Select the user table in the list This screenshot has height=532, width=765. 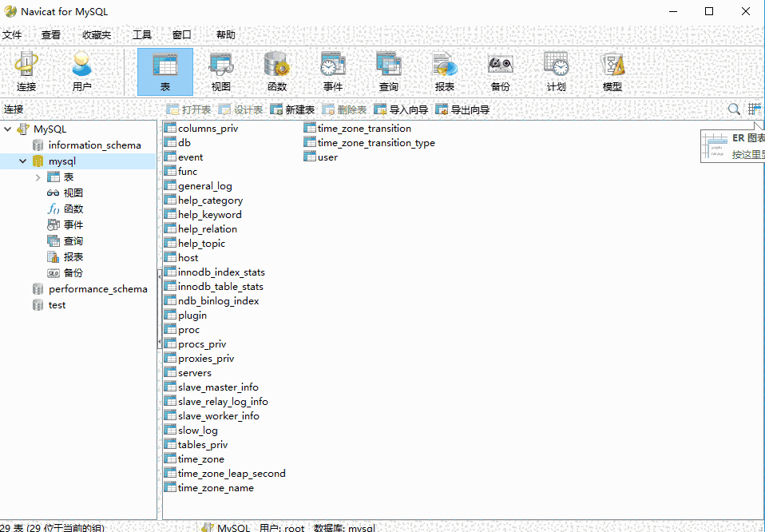pos(327,157)
